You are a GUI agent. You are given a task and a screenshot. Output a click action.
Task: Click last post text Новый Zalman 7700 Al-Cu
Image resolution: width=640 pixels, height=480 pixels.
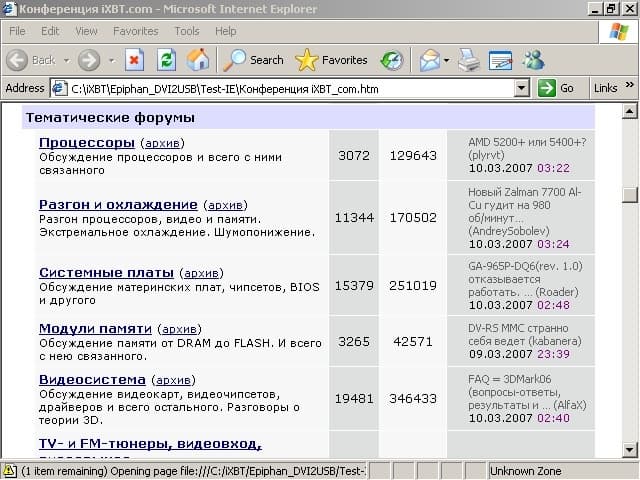coord(525,198)
